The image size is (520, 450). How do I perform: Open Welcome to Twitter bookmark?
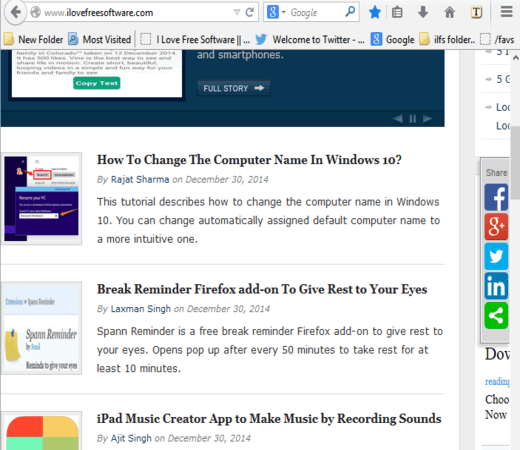(x=310, y=40)
